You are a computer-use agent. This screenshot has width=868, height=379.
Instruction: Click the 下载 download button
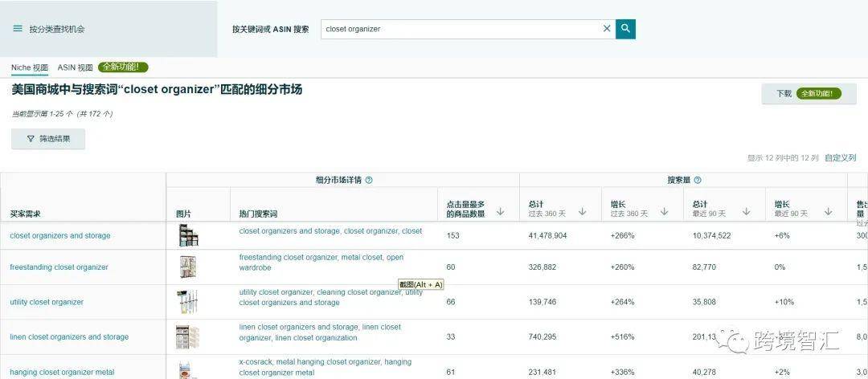(809, 93)
